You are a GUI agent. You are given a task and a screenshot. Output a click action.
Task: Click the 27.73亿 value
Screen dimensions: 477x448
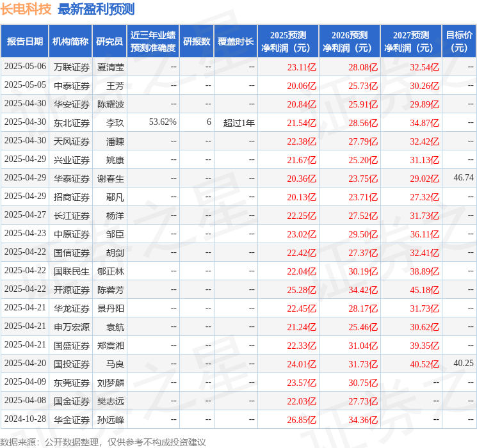(x=363, y=401)
